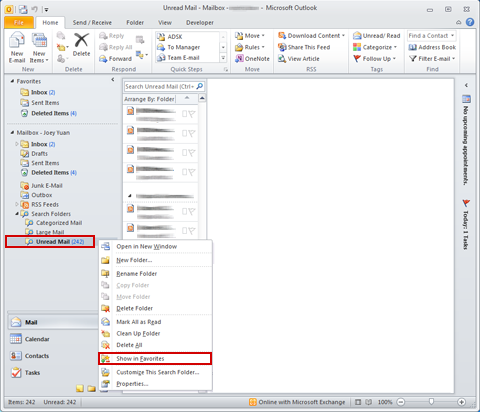Open the Rules dropdown
Screen dimensions: 480x412
tap(250, 47)
